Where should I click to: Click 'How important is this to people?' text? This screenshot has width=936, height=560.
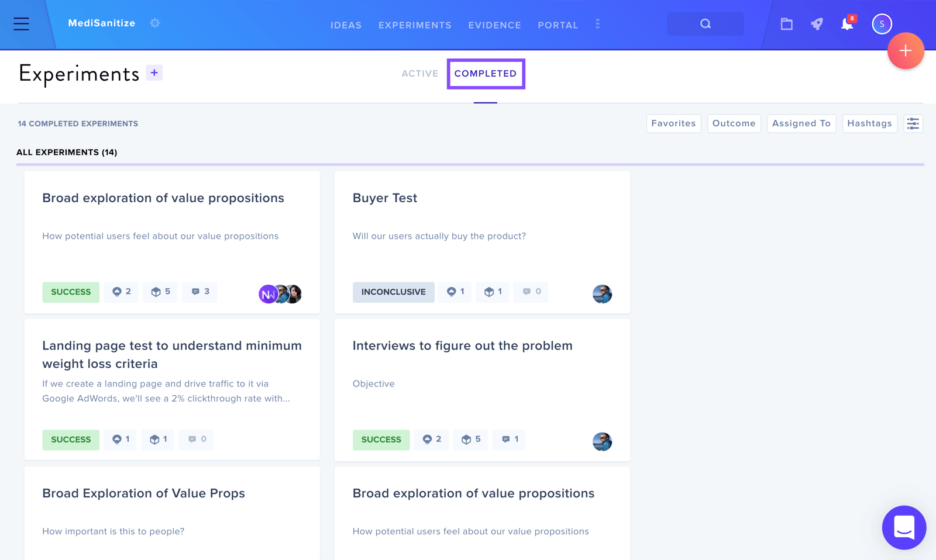pos(113,531)
